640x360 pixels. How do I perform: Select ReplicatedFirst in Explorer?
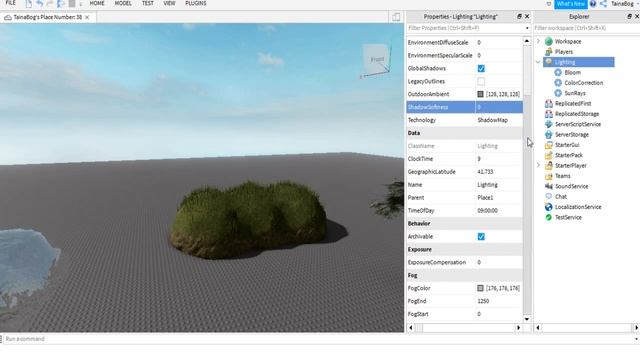573,103
